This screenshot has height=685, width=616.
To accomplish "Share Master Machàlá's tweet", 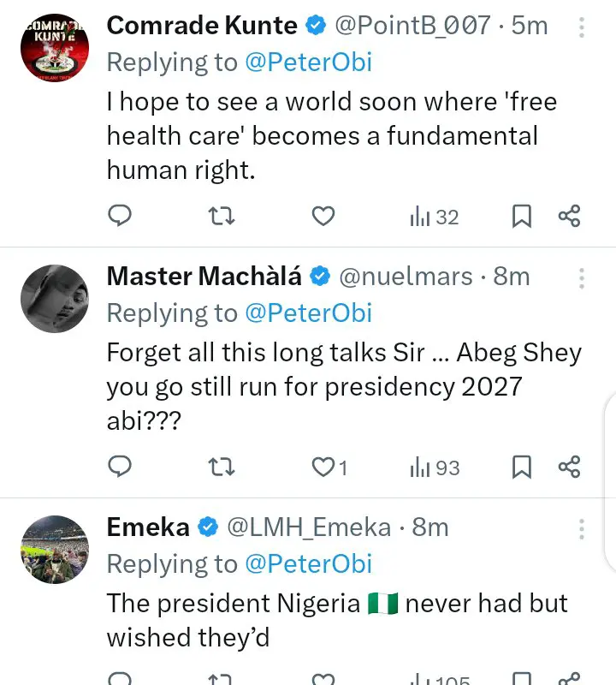I will click(570, 468).
